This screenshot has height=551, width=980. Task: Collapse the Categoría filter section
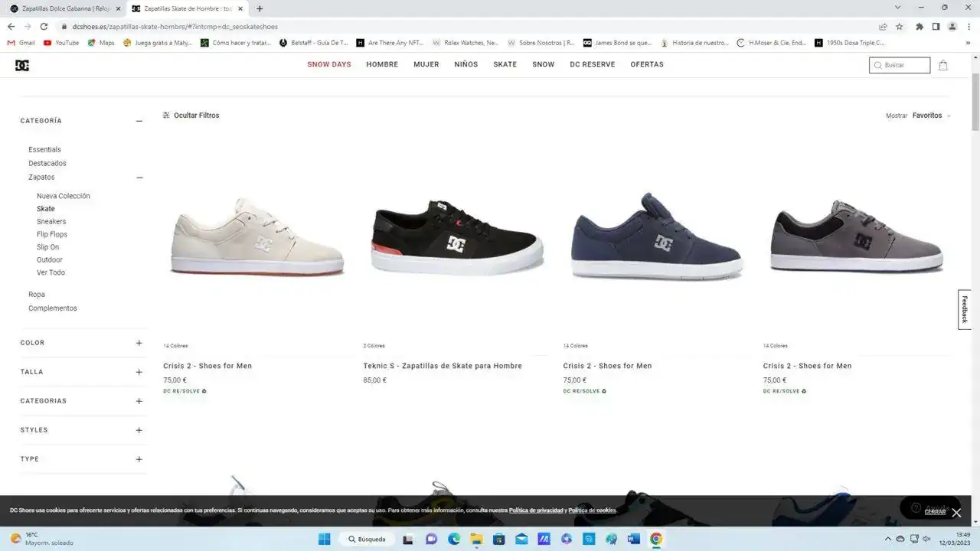click(139, 121)
